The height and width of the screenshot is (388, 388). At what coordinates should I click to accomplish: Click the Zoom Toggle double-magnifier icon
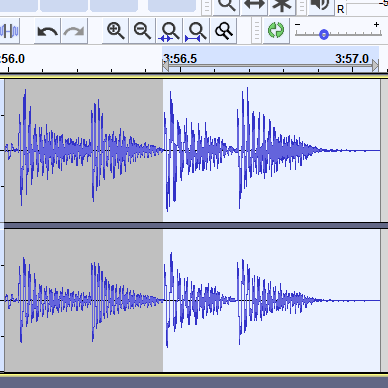(223, 31)
